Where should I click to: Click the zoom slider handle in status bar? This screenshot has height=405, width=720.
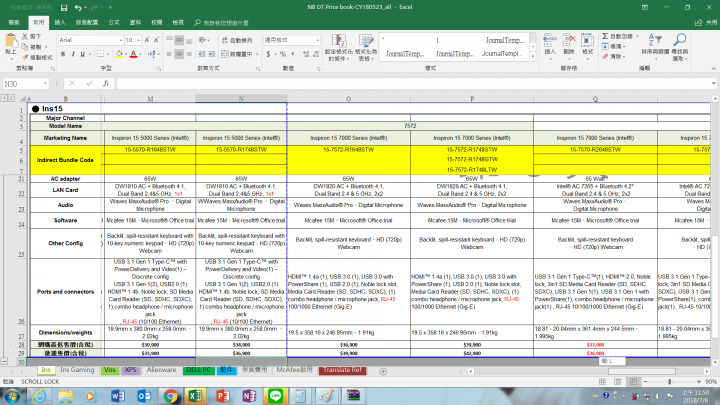tap(670, 382)
